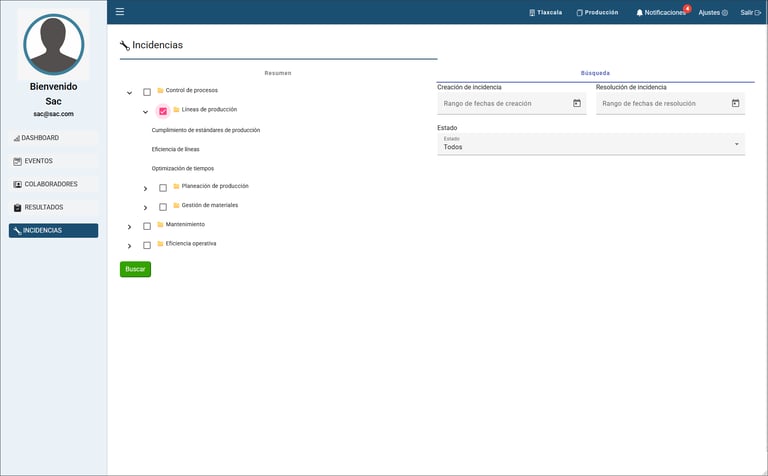Click the Gestión de materiales folder icon
The width and height of the screenshot is (768, 476).
point(176,205)
